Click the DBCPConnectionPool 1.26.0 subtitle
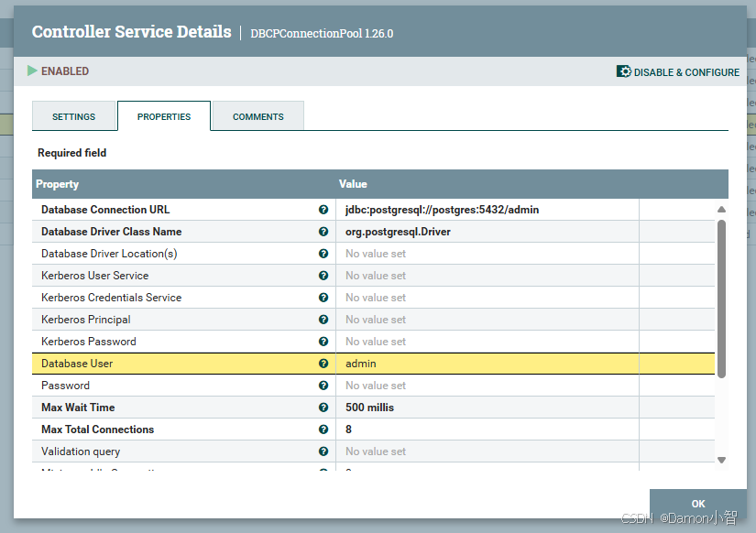Screen dimensions: 756x533 tap(322, 33)
